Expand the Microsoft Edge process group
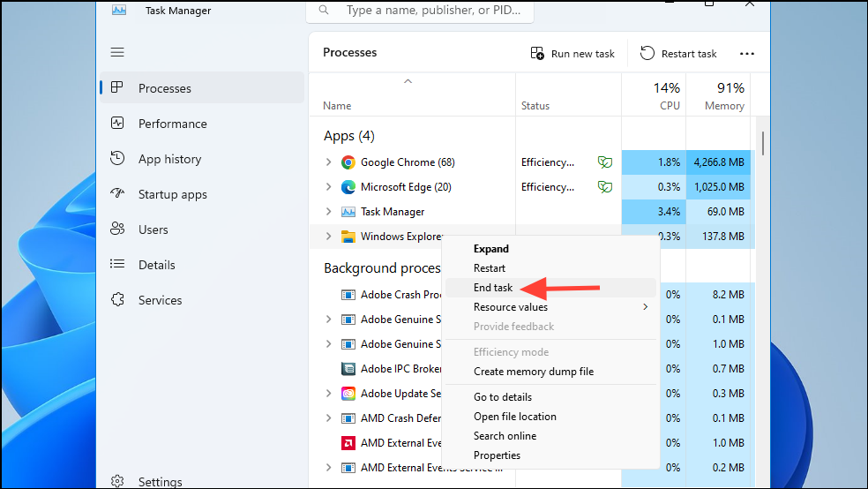868x489 pixels. pos(328,187)
